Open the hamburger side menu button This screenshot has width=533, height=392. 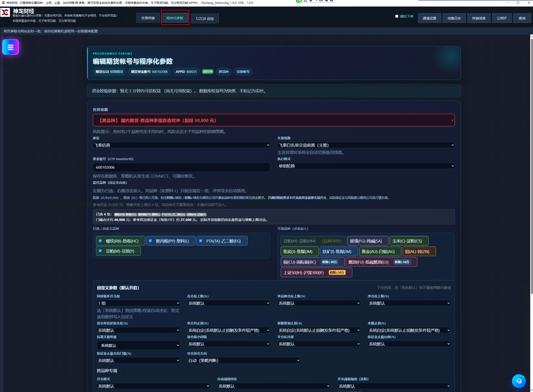[x=10, y=47]
